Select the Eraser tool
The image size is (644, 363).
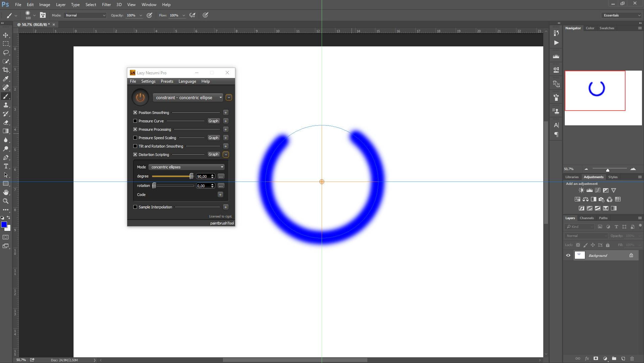click(x=6, y=122)
